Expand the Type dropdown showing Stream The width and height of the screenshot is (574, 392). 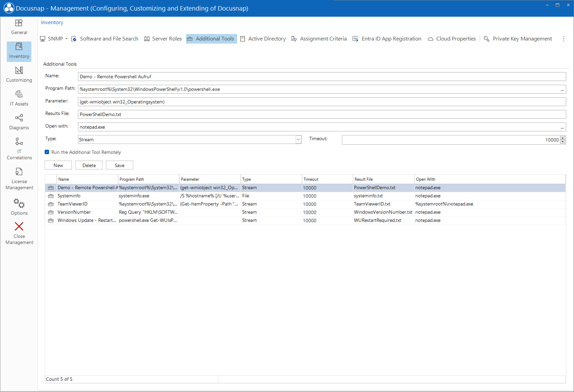coord(298,140)
